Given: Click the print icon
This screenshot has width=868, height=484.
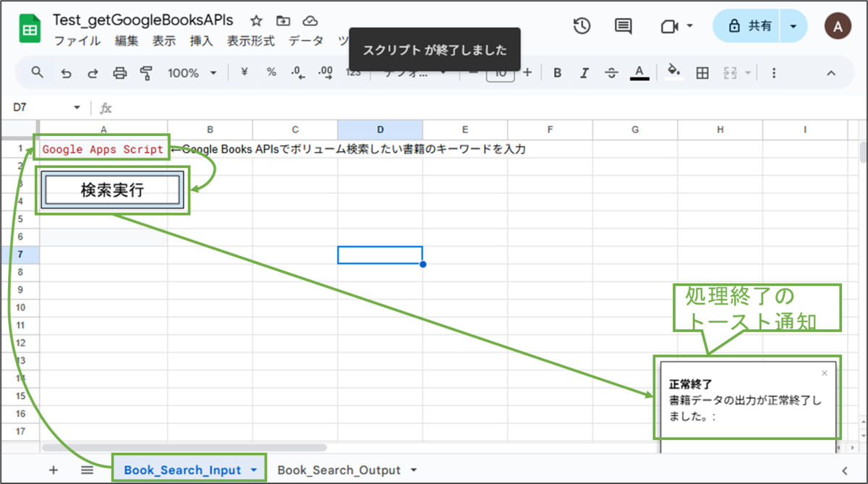Looking at the screenshot, I should (120, 73).
